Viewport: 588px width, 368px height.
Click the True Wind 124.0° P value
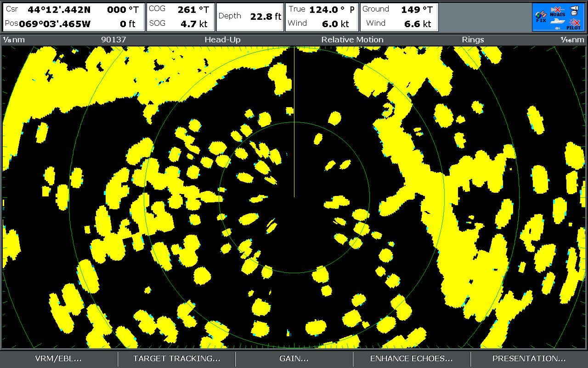(x=332, y=10)
